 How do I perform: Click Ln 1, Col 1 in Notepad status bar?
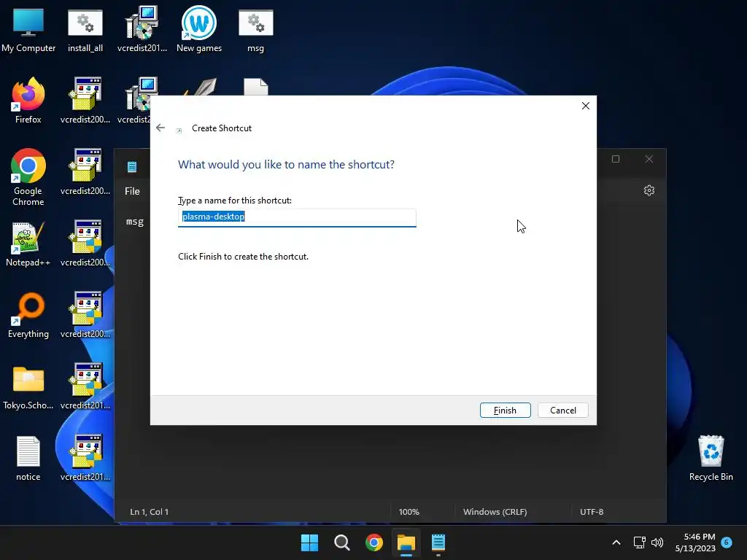[x=149, y=512]
